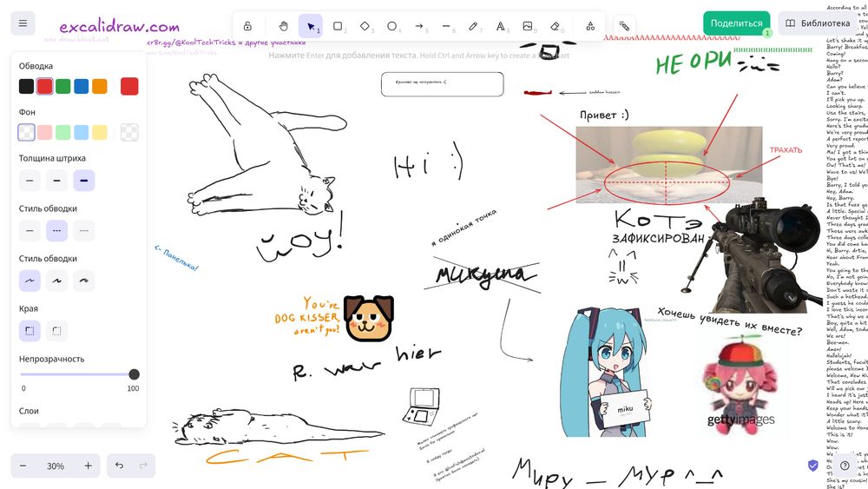Select the orange "CAT" drawing text
This screenshot has height=489, width=868.
click(x=286, y=457)
